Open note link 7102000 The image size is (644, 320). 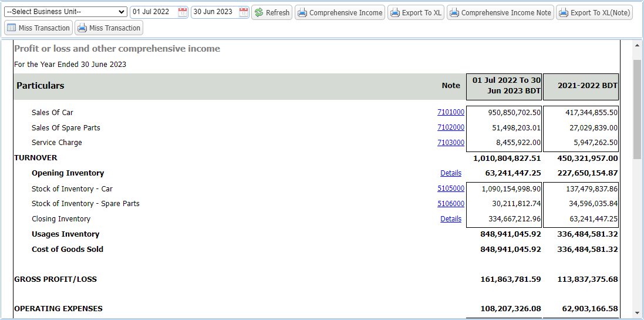click(450, 127)
